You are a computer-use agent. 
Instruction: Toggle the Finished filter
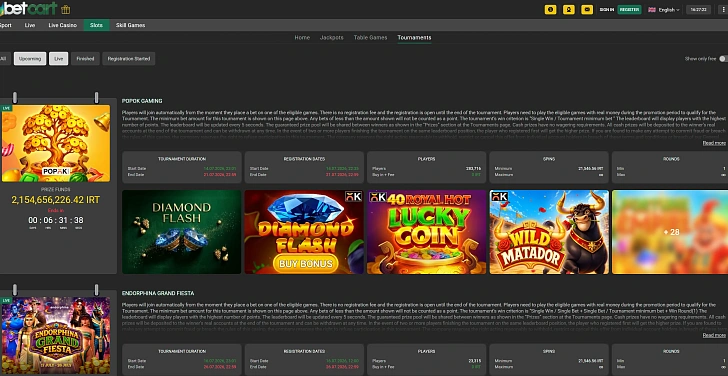coord(85,58)
